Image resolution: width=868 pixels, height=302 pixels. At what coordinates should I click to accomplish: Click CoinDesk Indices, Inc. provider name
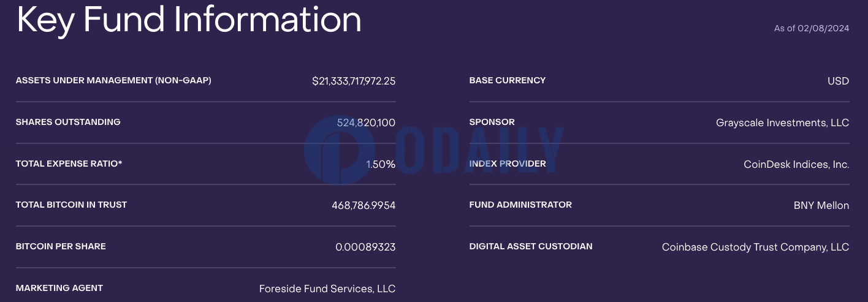pos(796,164)
